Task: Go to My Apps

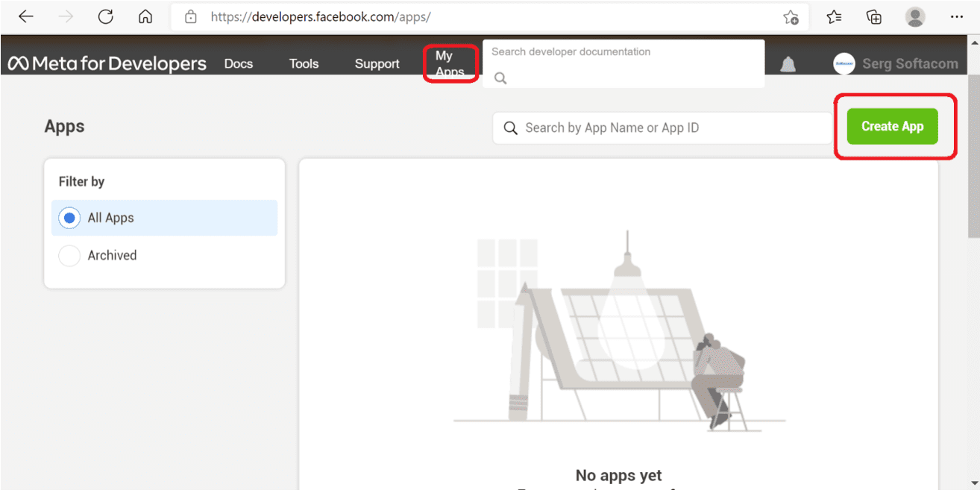Action: pyautogui.click(x=450, y=63)
